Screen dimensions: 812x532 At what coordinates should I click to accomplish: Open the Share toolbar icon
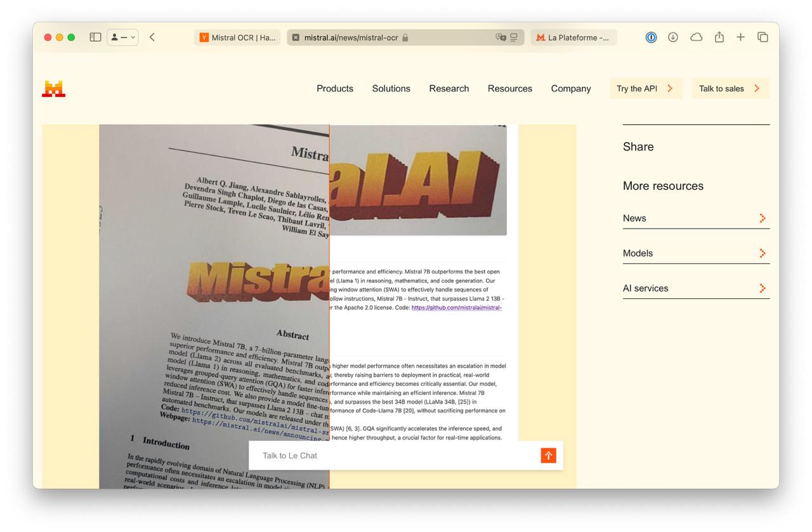(x=719, y=37)
